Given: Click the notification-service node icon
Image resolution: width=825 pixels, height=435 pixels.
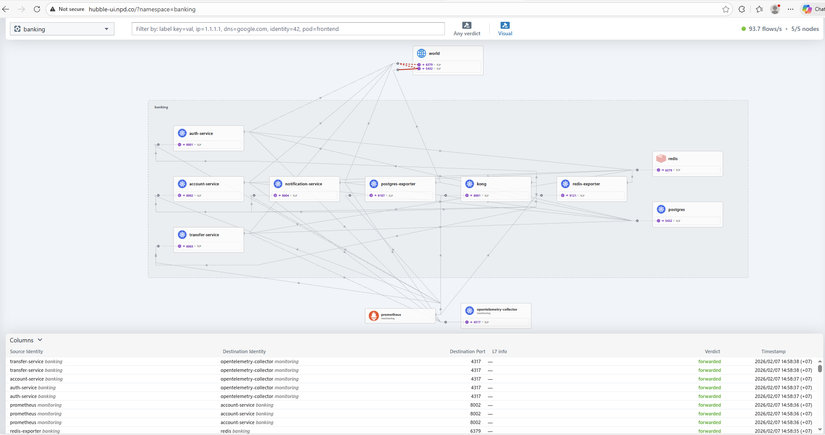Looking at the screenshot, I should click(x=277, y=184).
